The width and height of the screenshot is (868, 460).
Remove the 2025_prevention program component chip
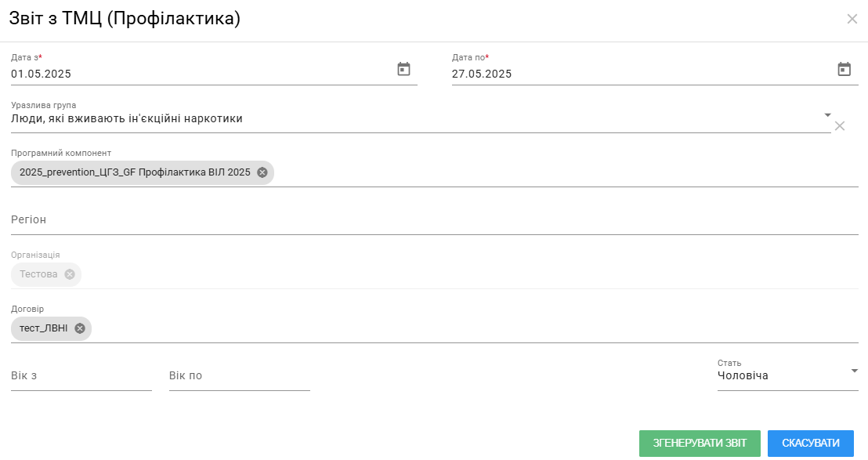[x=262, y=172]
